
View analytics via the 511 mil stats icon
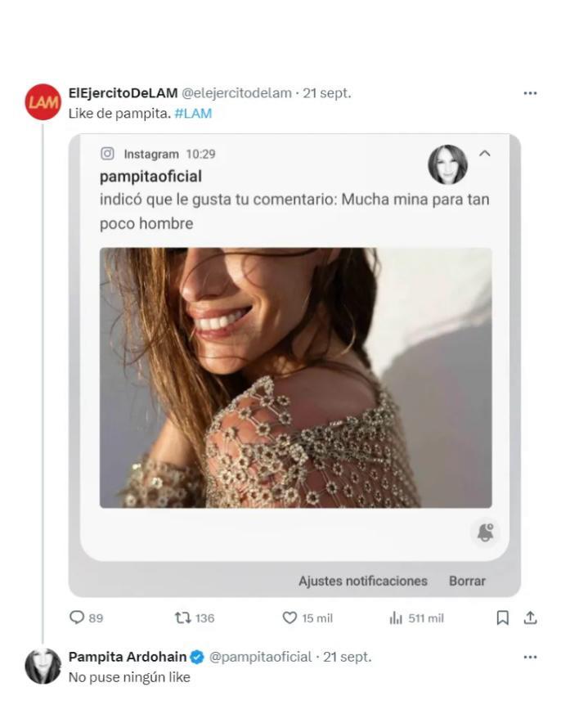396,618
